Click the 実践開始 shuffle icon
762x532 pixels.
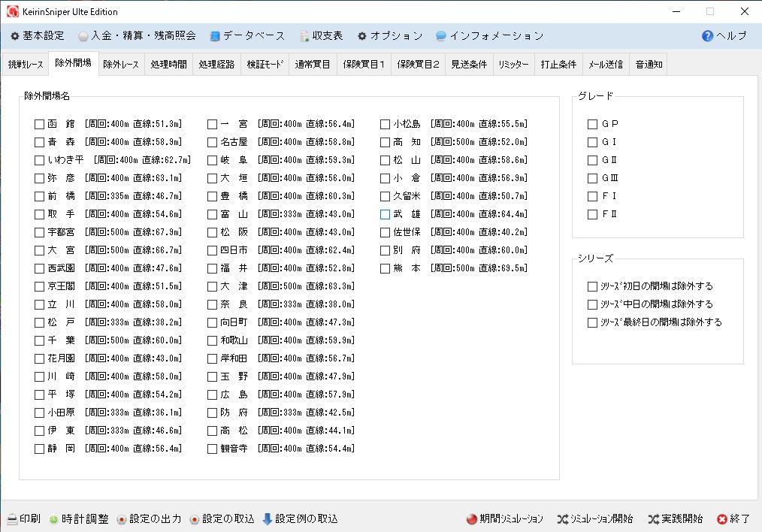point(653,519)
